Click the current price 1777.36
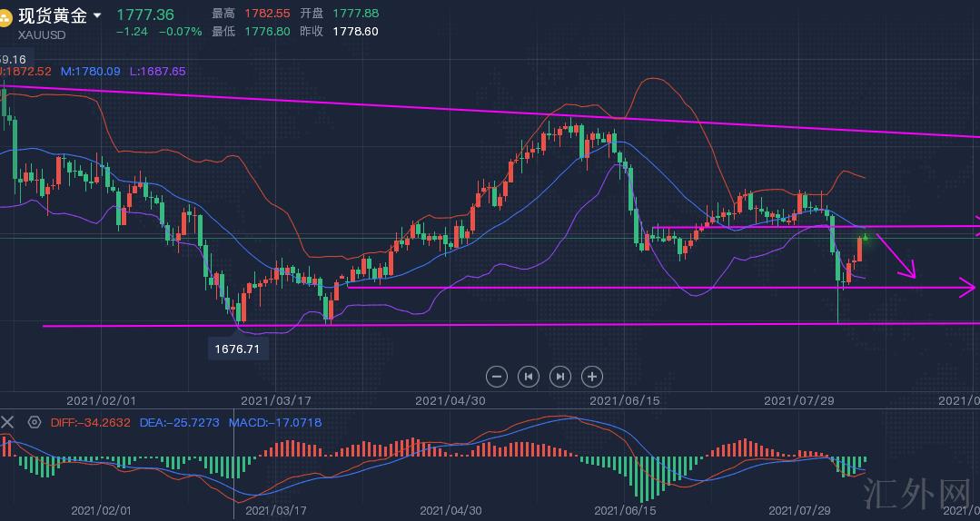The width and height of the screenshot is (980, 521). (x=145, y=15)
